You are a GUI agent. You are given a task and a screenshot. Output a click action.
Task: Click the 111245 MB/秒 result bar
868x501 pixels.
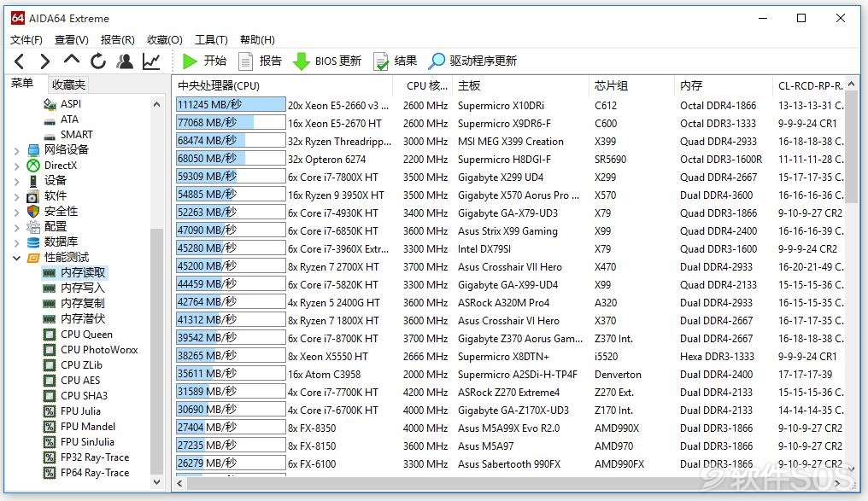tap(231, 105)
